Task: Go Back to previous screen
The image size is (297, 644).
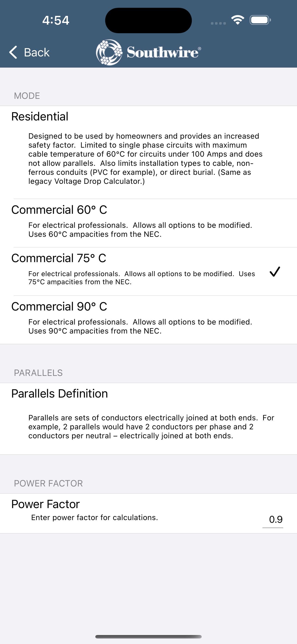Action: tap(29, 52)
